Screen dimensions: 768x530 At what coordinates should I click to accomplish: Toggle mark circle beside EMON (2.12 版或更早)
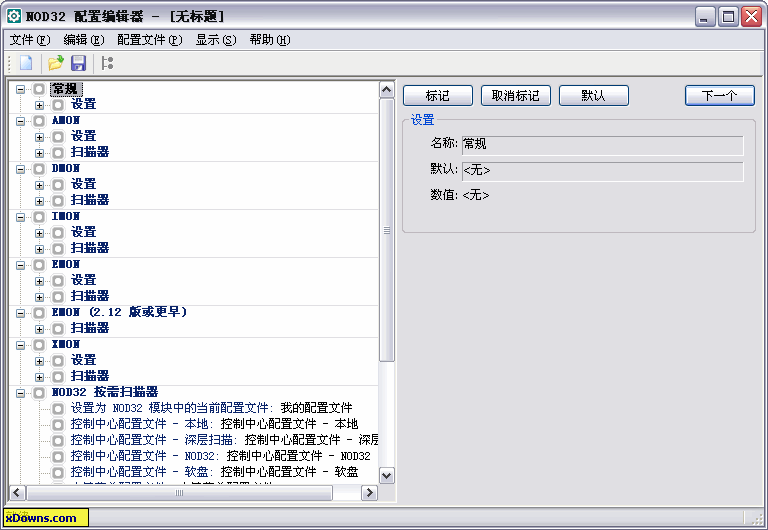click(39, 313)
